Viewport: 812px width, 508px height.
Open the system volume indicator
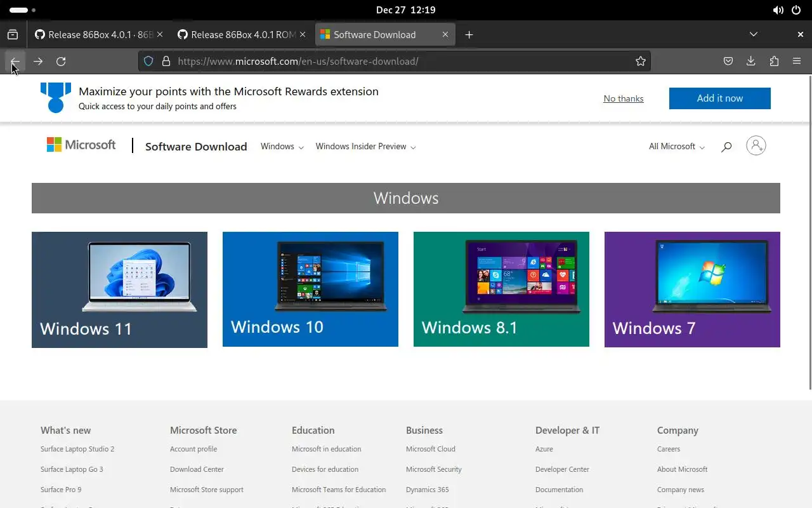(778, 10)
